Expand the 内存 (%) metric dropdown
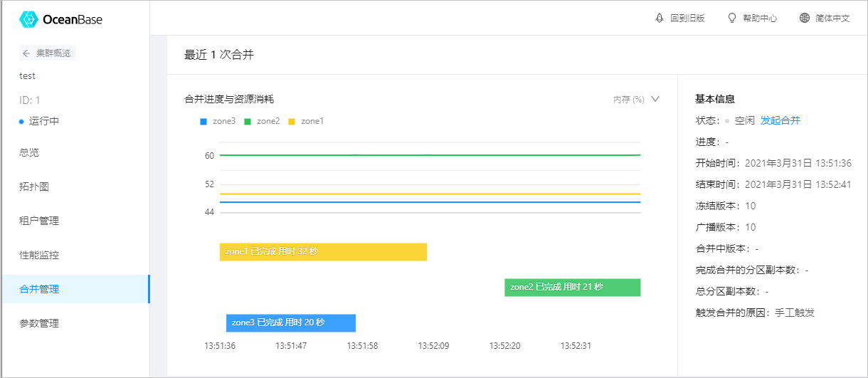This screenshot has height=378, width=868. click(x=637, y=99)
